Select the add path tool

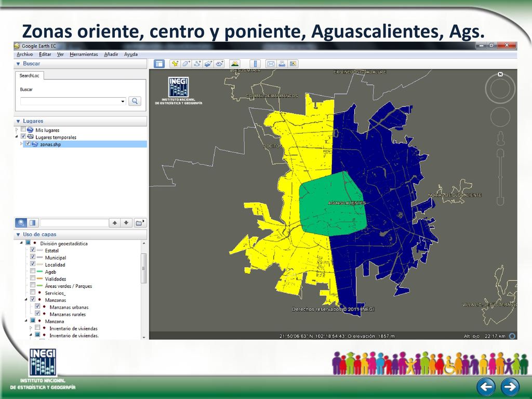pos(197,63)
